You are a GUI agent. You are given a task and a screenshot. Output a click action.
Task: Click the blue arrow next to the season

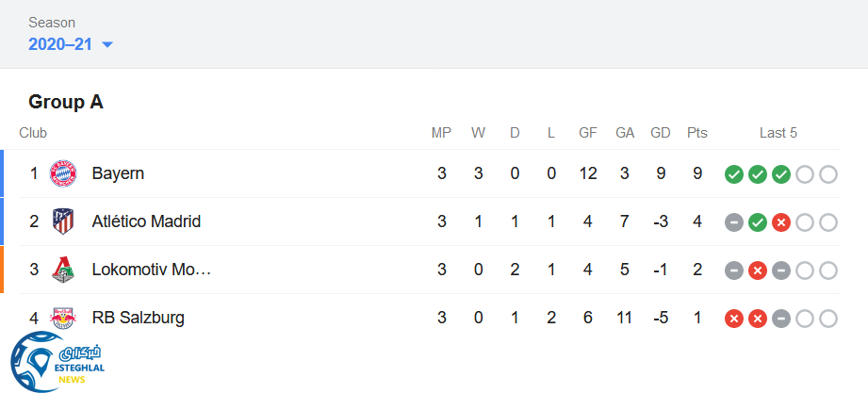tap(106, 45)
